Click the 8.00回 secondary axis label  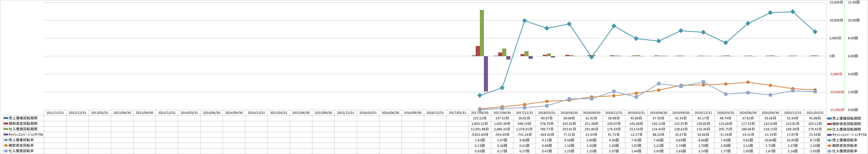tap(853, 38)
